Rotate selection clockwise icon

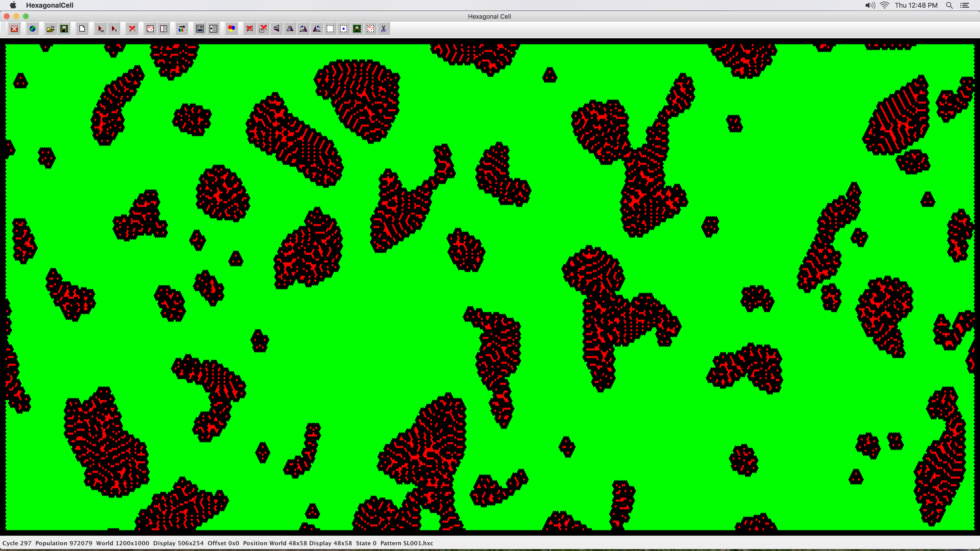tap(303, 29)
